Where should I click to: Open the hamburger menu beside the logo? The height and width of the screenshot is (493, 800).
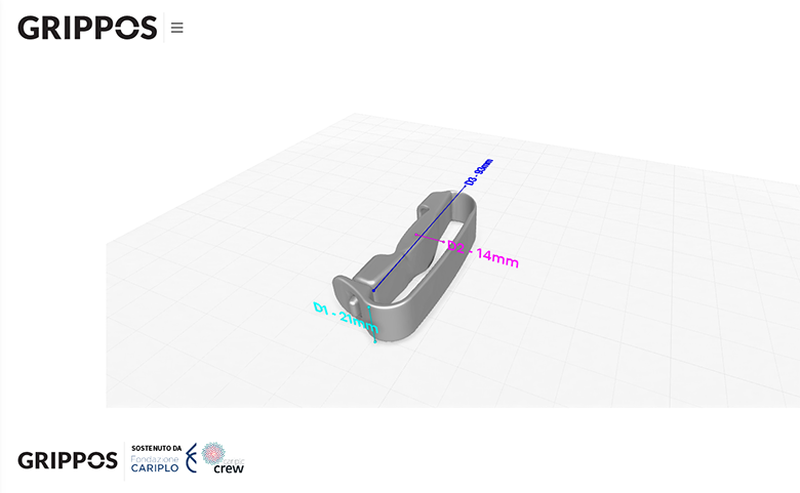coord(177,28)
